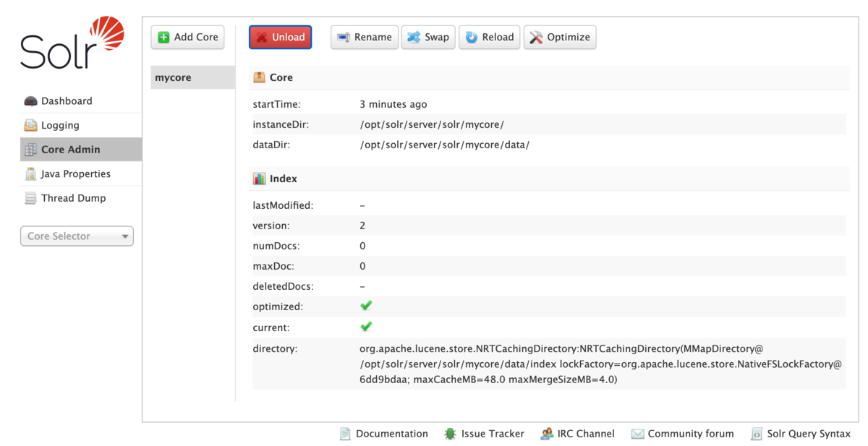
Task: Open the Documentation link
Action: point(384,434)
